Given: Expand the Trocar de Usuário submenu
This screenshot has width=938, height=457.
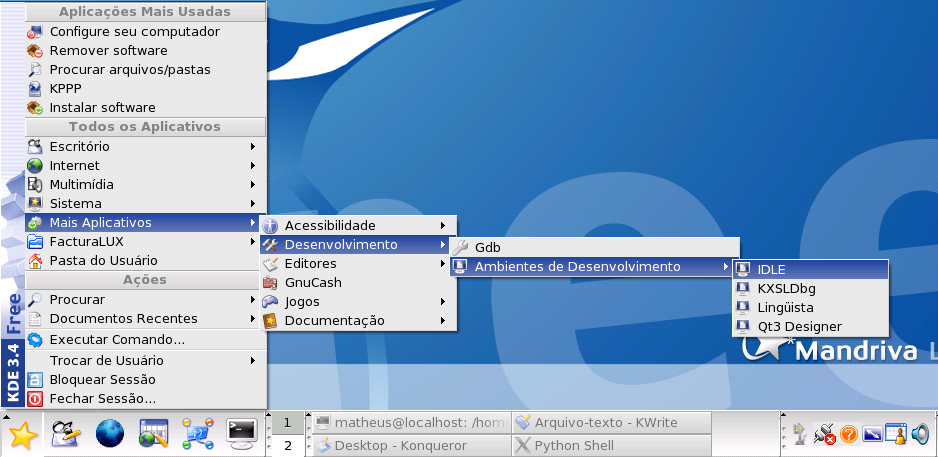Looking at the screenshot, I should click(145, 361).
